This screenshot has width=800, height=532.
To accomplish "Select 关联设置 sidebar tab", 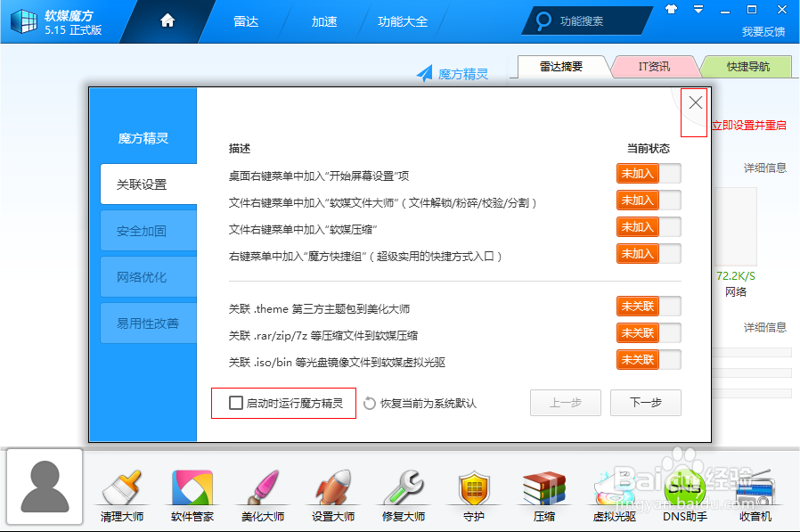I will pyautogui.click(x=149, y=184).
